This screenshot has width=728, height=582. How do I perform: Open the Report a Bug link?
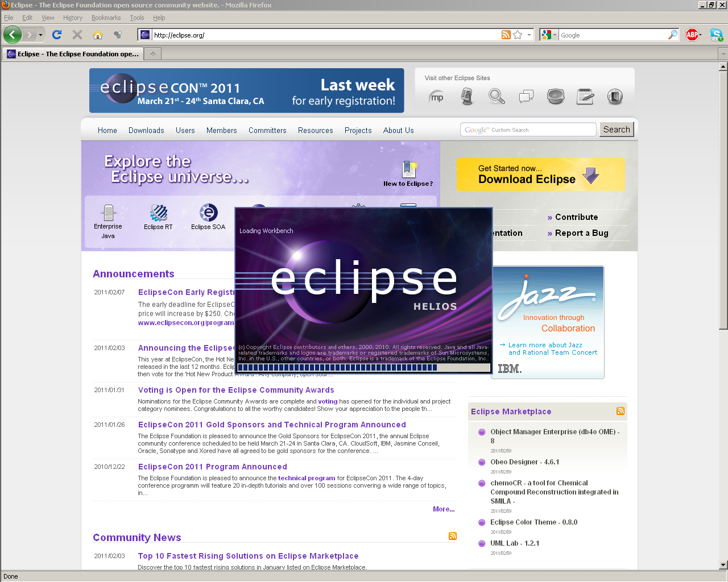click(581, 233)
